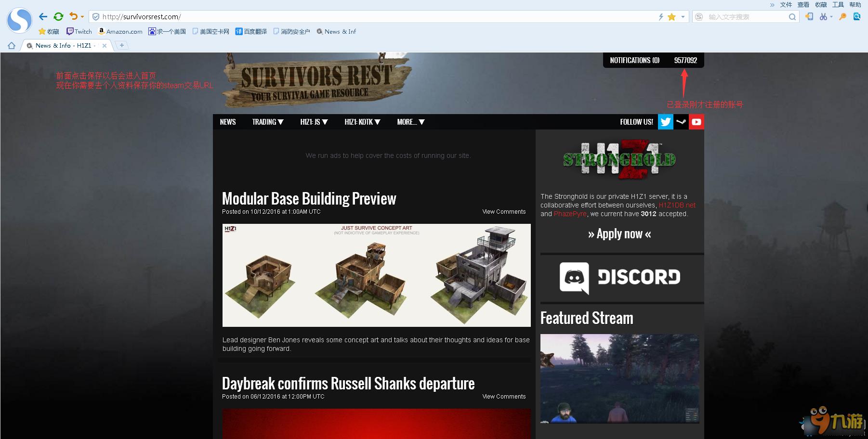This screenshot has height=439, width=868.
Task: Open Daybreak confirms Russell Shanks departure article
Action: 348,383
